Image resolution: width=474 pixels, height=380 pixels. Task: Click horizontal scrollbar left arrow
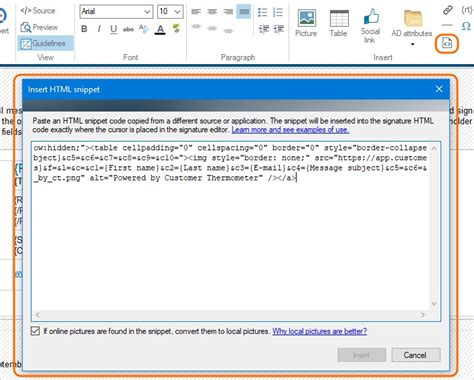click(38, 315)
